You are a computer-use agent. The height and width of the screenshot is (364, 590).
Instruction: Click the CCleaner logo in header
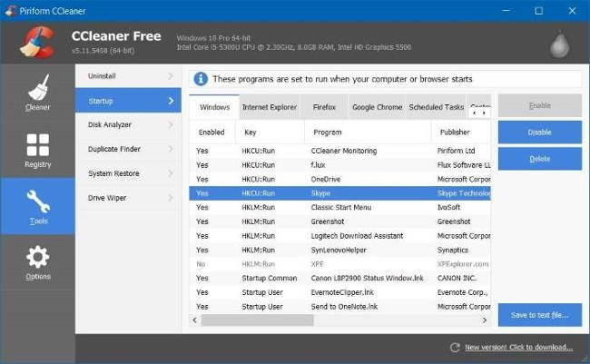(x=37, y=42)
